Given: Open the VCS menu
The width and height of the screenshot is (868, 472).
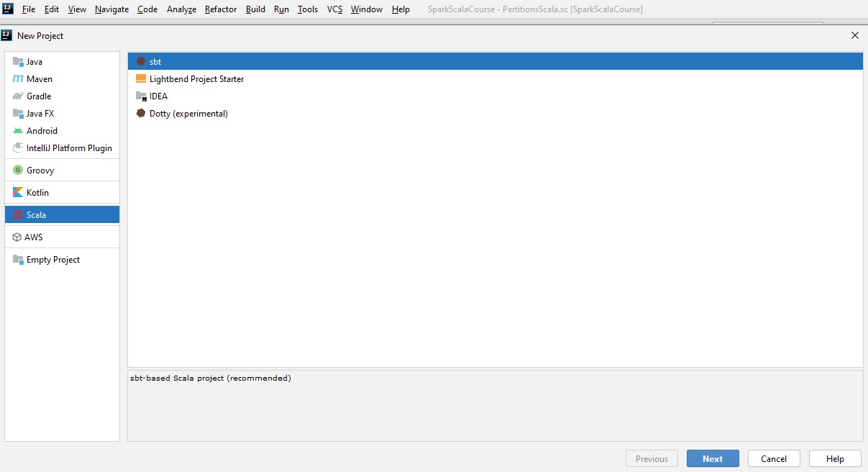Looking at the screenshot, I should (334, 9).
